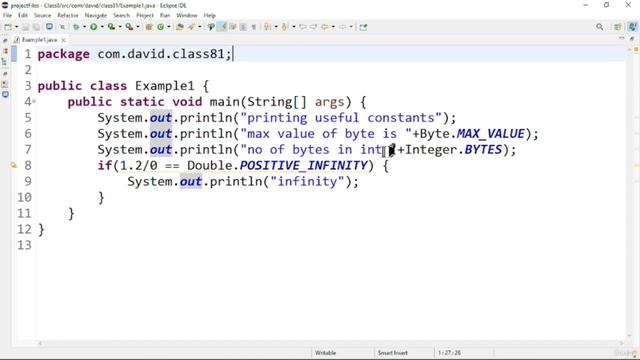Toggle Skip All Breakpoints icon
640x360 pixels.
[62, 27]
